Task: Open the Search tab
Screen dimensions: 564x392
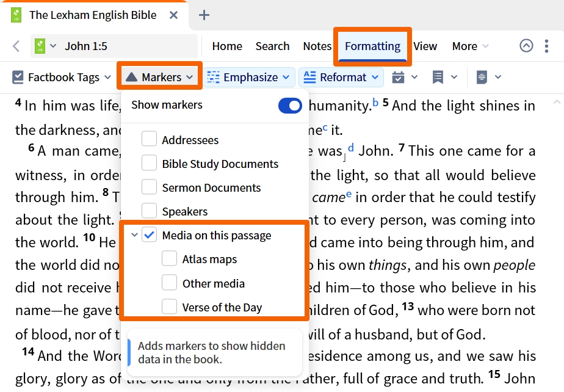Action: (x=272, y=46)
